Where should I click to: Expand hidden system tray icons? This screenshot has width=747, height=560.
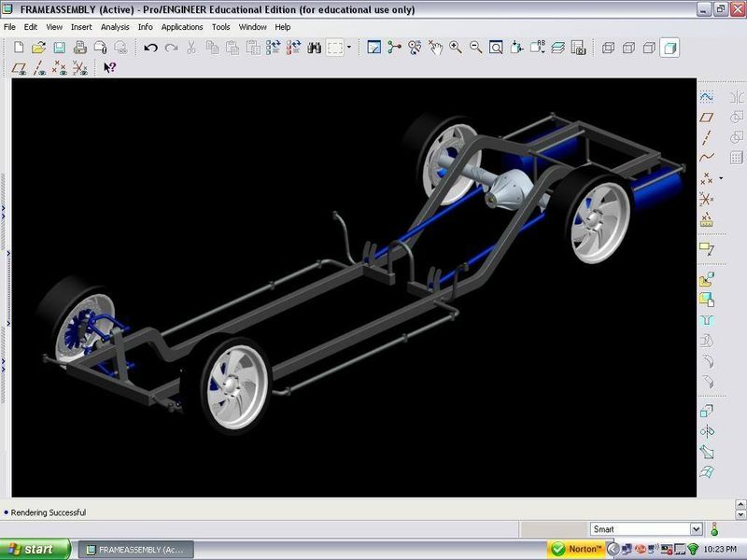point(613,549)
